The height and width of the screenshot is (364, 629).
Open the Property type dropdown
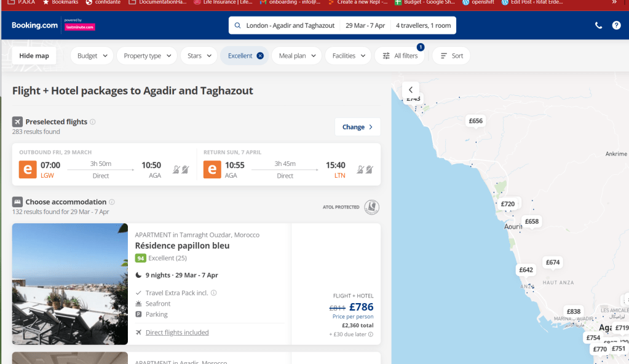147,56
